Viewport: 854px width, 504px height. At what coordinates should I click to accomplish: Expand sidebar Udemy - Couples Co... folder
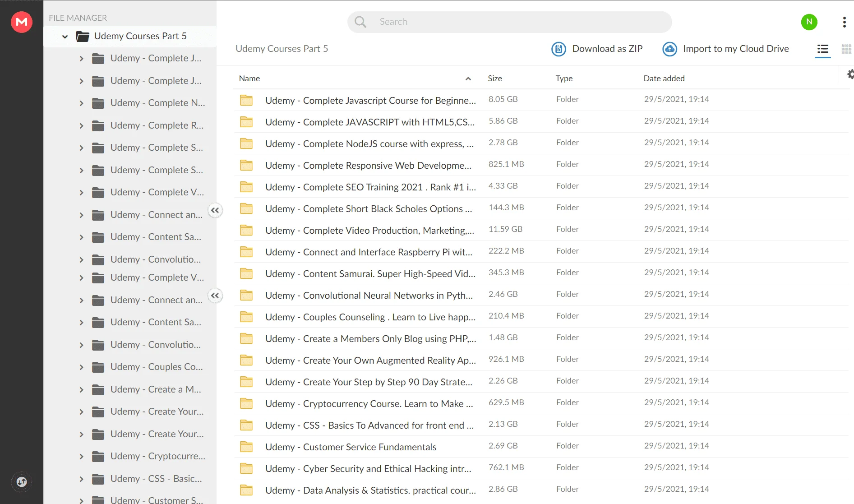pos(81,367)
